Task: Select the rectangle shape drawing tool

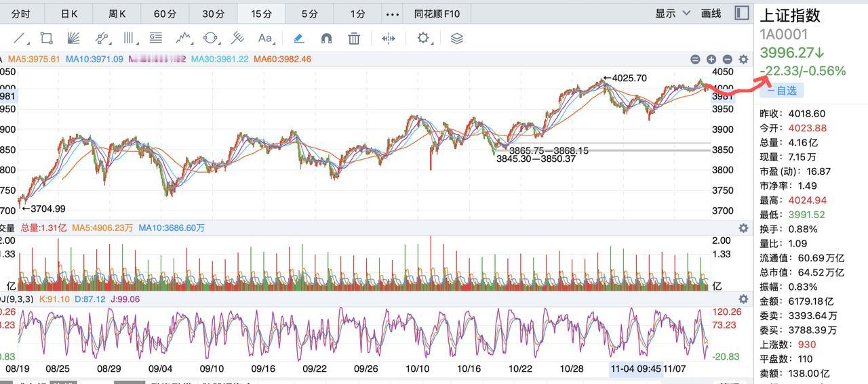Action: pyautogui.click(x=47, y=39)
